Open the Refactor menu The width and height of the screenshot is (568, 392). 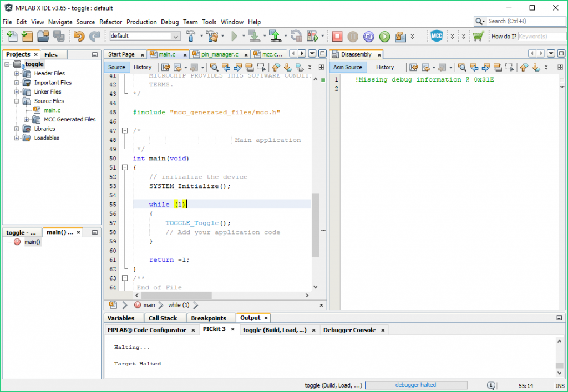tap(110, 22)
